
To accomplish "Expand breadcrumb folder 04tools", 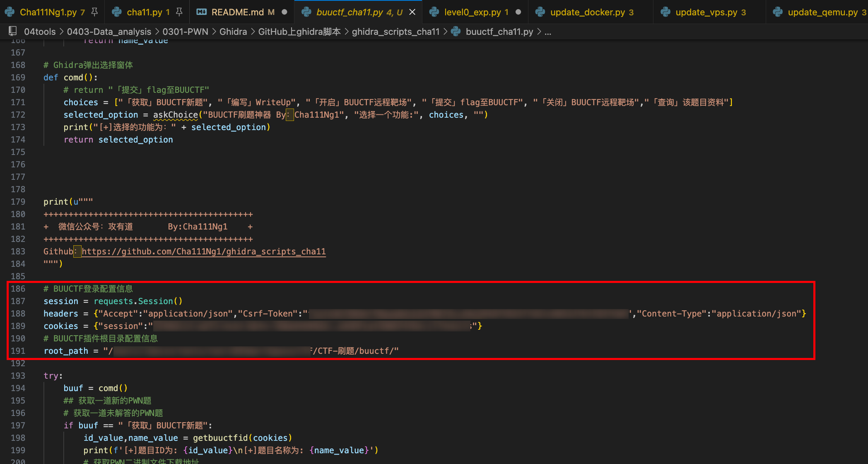I will pyautogui.click(x=40, y=31).
